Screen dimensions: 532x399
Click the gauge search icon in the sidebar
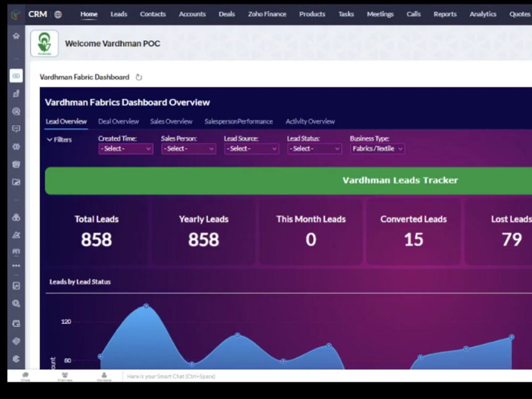click(x=16, y=111)
